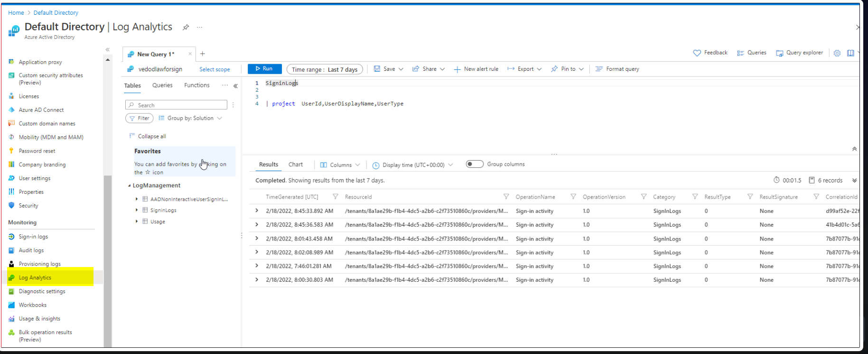The height and width of the screenshot is (354, 868).
Task: Open the query settings gear icon
Action: point(837,53)
